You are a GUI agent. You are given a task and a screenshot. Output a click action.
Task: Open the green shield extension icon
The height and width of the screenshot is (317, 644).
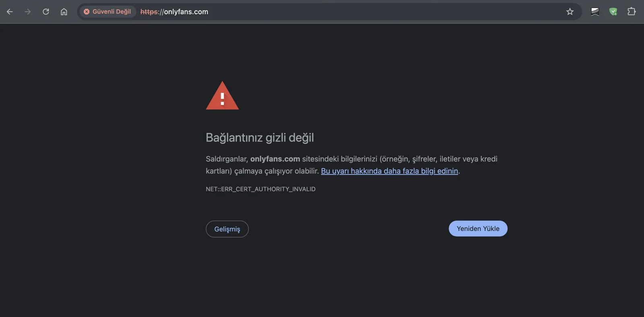(613, 12)
